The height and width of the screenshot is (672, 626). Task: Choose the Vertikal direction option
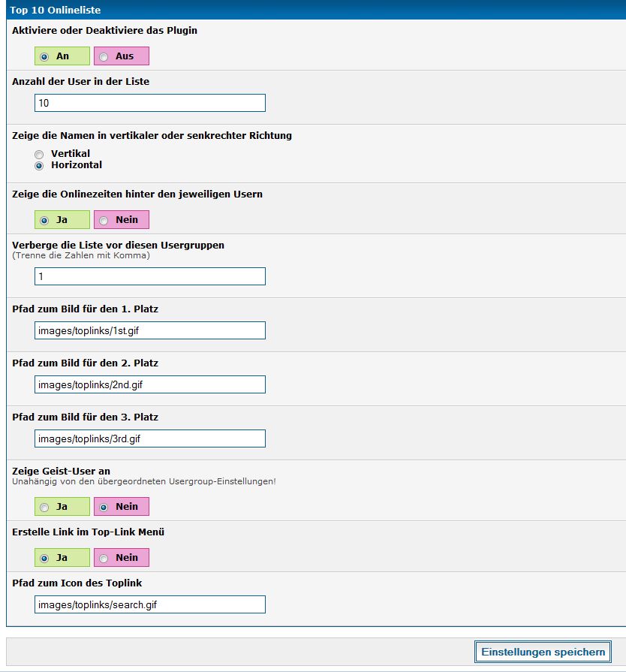tap(39, 154)
